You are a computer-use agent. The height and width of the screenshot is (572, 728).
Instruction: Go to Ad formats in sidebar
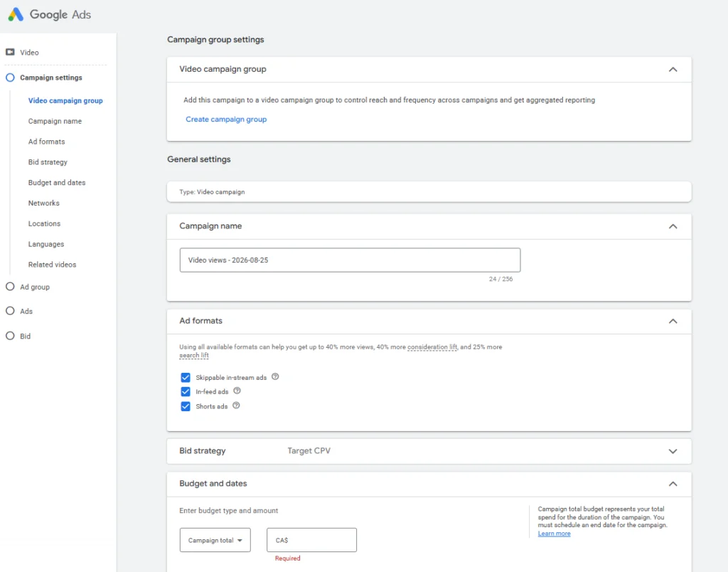(46, 142)
